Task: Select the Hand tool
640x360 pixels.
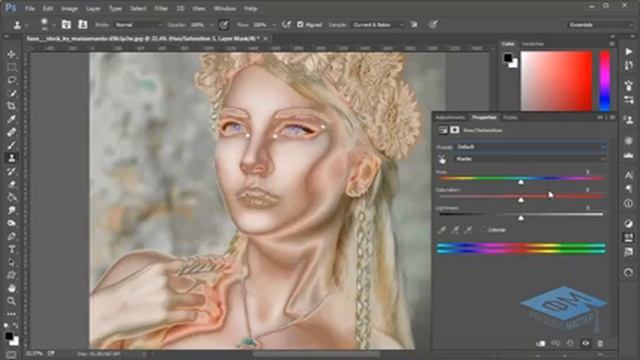Action: point(11,288)
